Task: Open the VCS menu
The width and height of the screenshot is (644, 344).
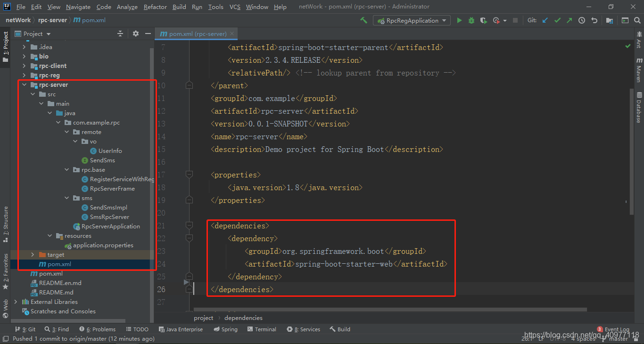Action: coord(235,7)
